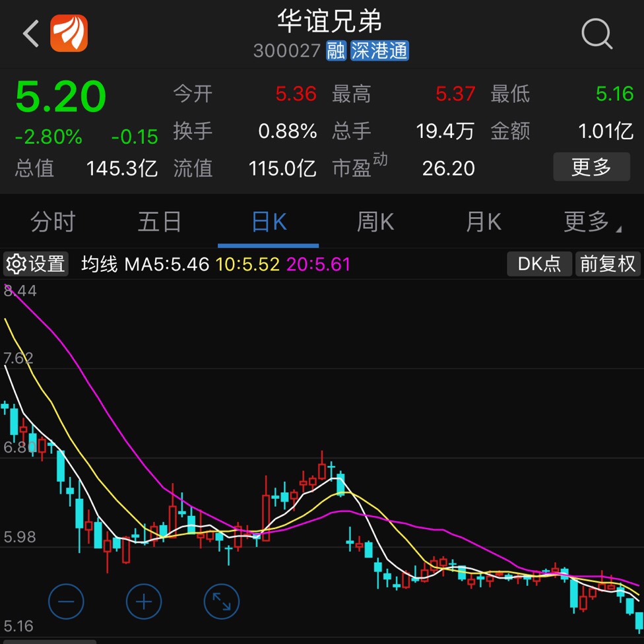This screenshot has height=644, width=644.
Task: Tap the MA5:5.46 moving average label
Action: click(167, 264)
